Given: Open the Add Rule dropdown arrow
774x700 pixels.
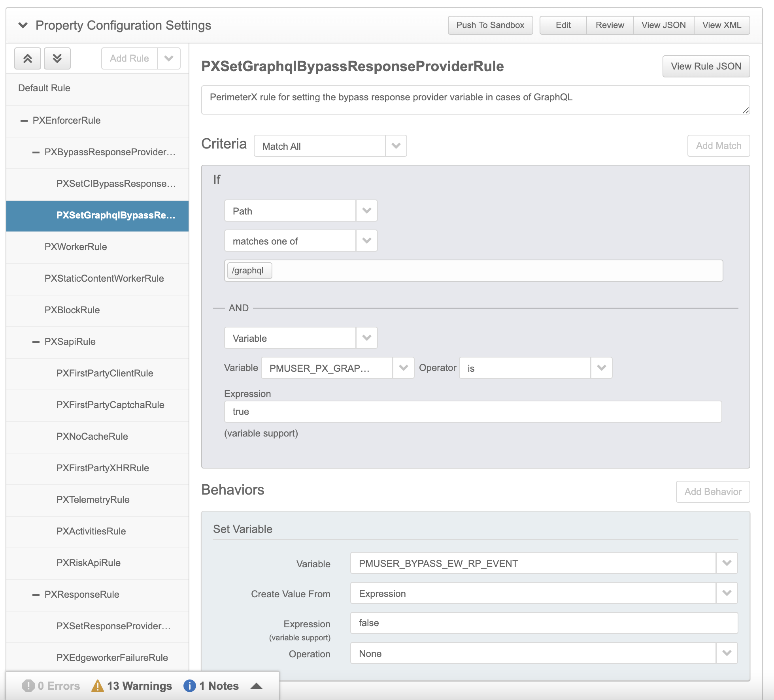Looking at the screenshot, I should pos(169,58).
